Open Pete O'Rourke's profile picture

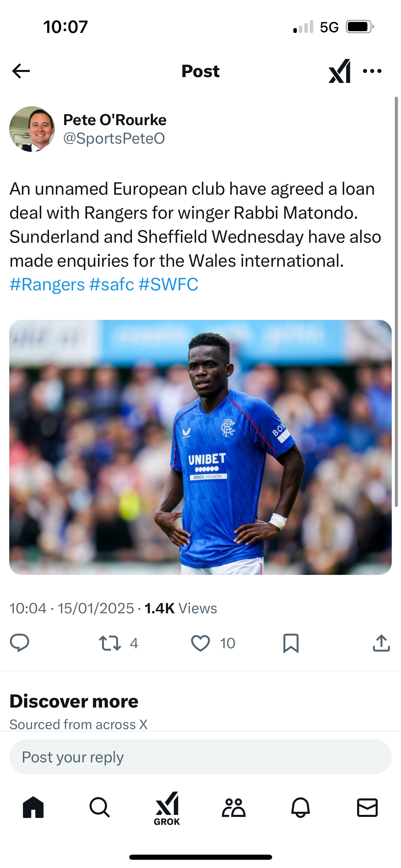[x=32, y=129]
